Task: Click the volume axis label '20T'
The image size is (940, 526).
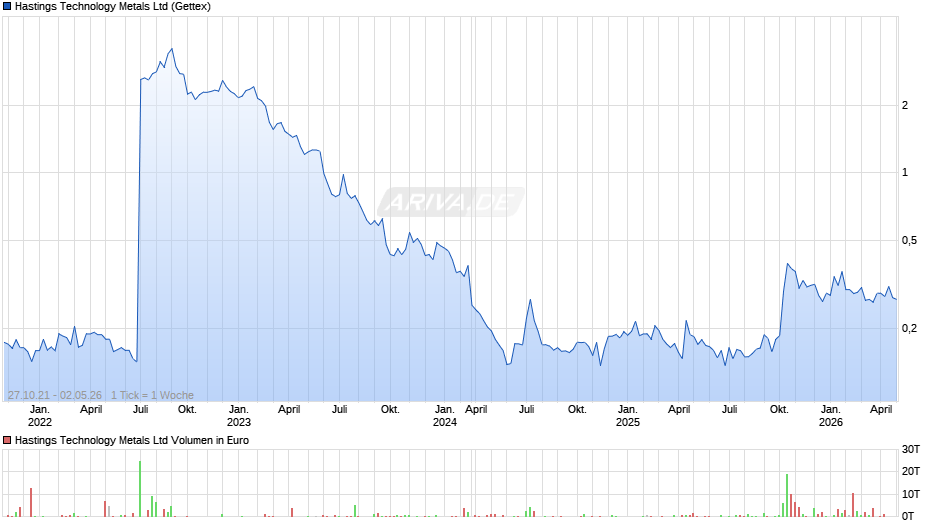Action: 911,471
